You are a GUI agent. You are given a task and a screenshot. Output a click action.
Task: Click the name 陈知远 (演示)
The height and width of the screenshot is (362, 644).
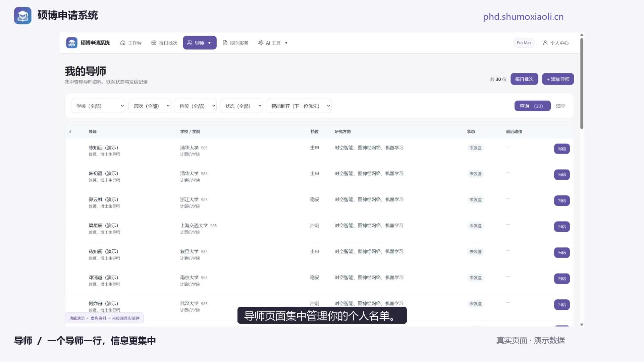pos(103,148)
